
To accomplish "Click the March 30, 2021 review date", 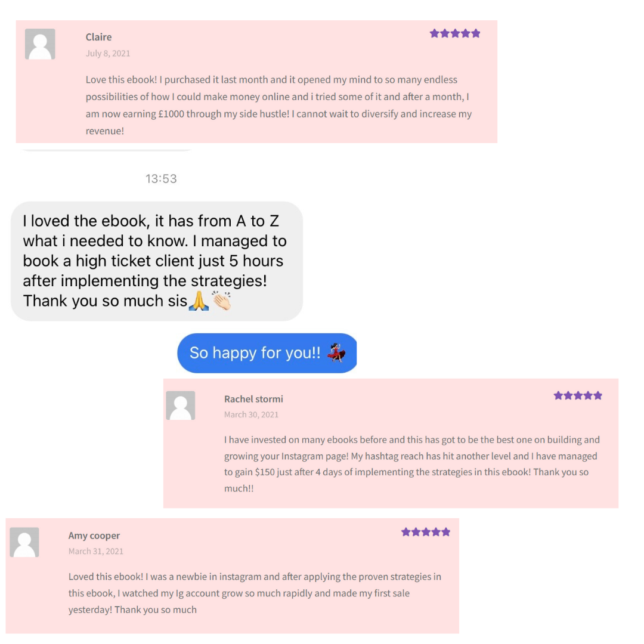I will [x=251, y=414].
